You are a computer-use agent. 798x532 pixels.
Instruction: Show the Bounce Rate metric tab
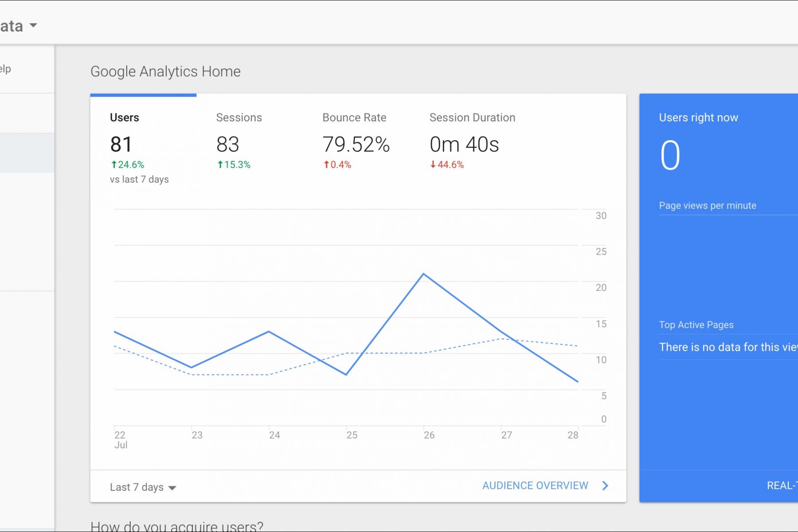[x=354, y=117]
